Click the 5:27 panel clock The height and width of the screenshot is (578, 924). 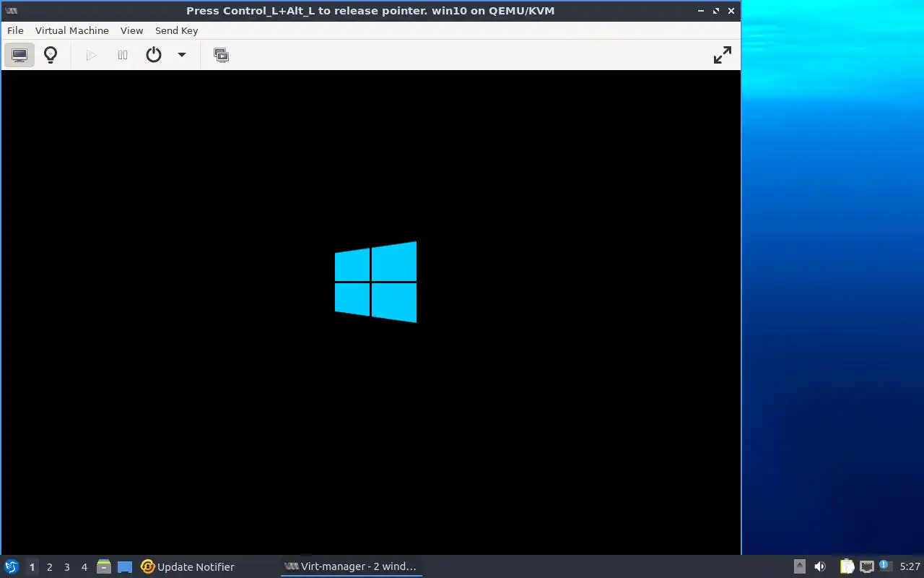pyautogui.click(x=910, y=567)
